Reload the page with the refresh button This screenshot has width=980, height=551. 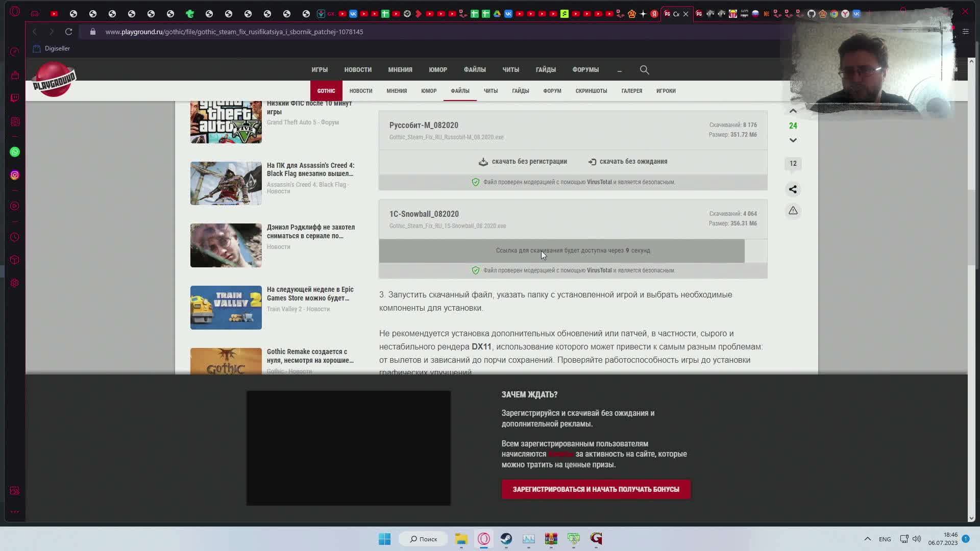click(x=68, y=32)
